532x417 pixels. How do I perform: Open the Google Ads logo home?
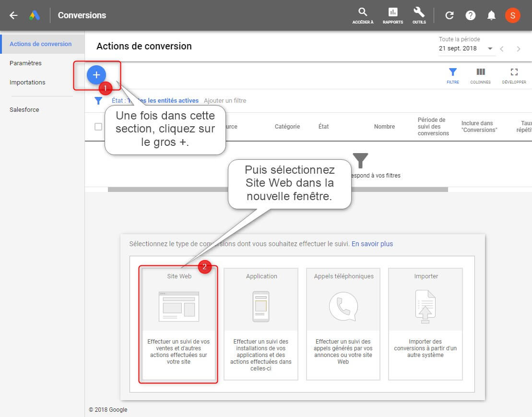(x=35, y=15)
